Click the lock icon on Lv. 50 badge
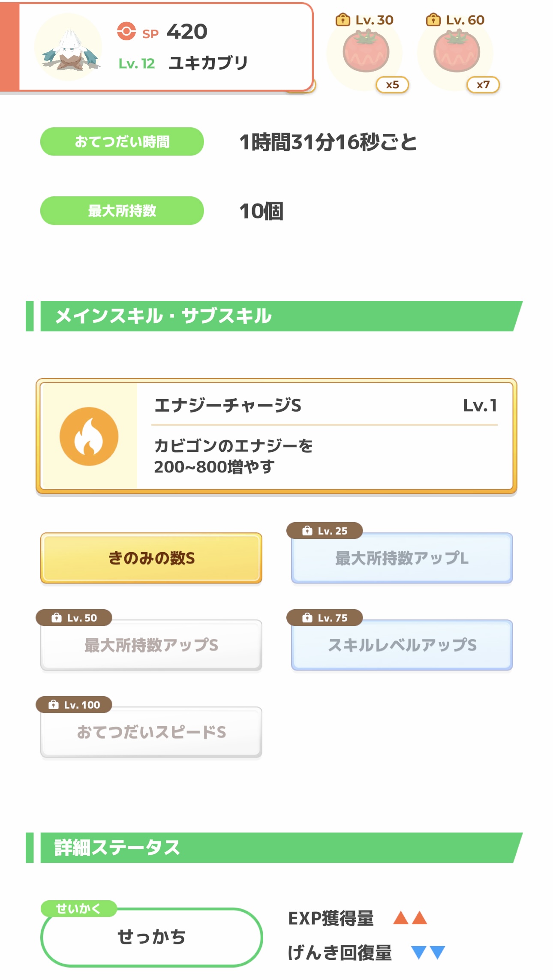This screenshot has width=553, height=980. click(57, 618)
